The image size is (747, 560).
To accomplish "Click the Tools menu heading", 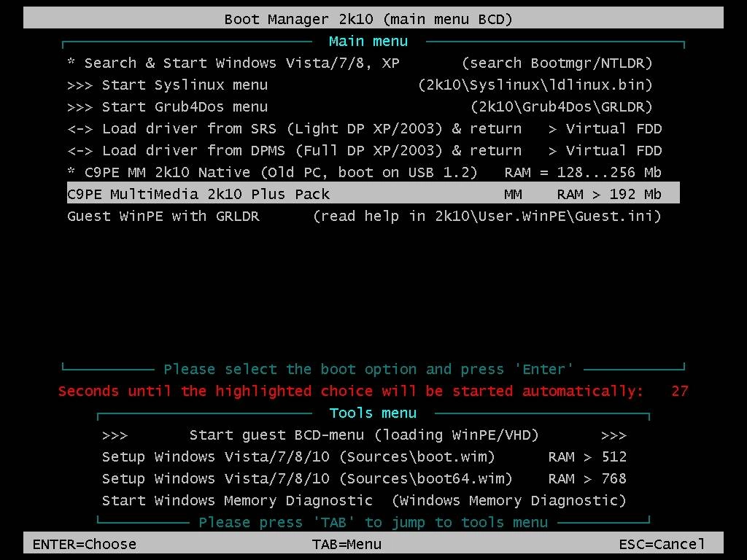I will pyautogui.click(x=373, y=413).
